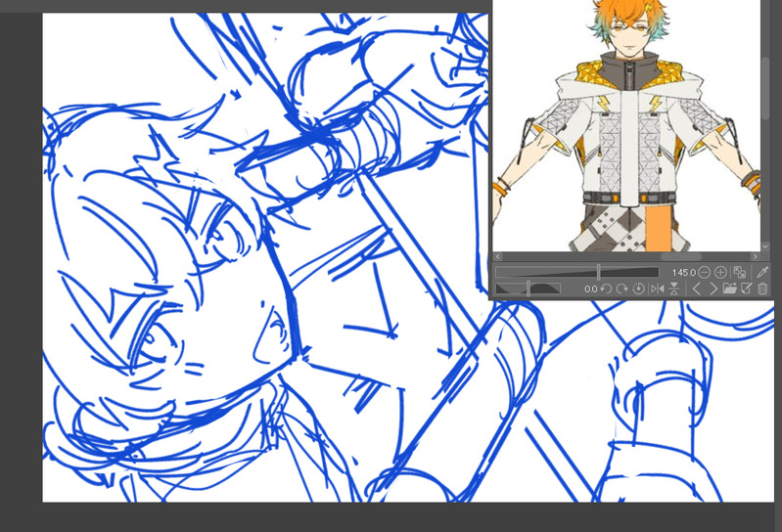The width and height of the screenshot is (782, 532).
Task: Click the 145.0 zoom value
Action: [683, 273]
